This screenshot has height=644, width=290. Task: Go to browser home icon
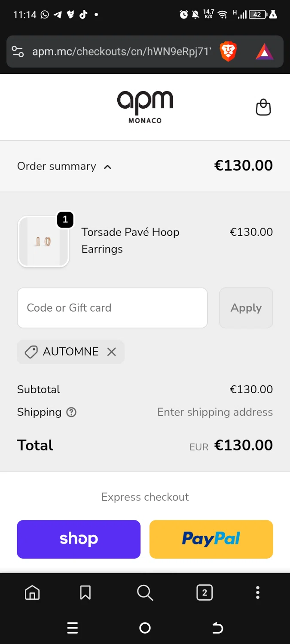32,593
